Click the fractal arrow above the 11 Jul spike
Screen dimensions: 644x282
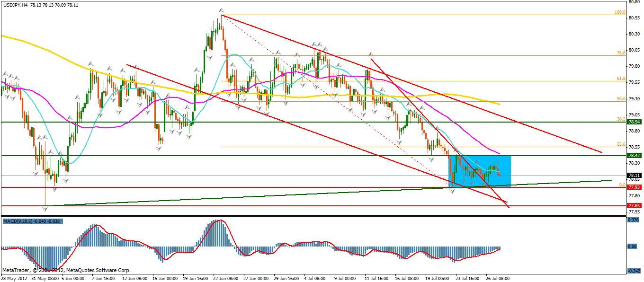pos(371,54)
